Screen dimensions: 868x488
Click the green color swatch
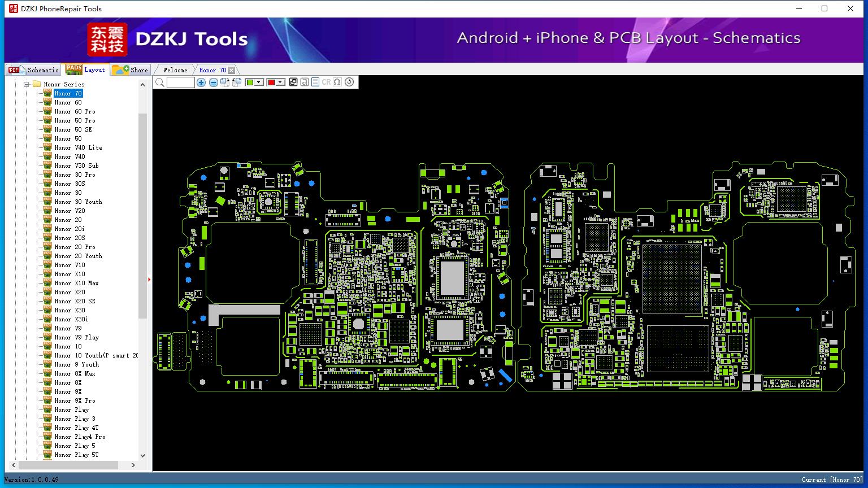(250, 82)
